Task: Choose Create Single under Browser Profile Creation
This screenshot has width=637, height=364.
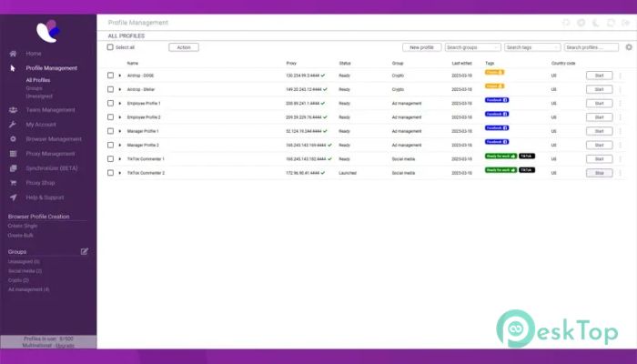Action: [23, 226]
